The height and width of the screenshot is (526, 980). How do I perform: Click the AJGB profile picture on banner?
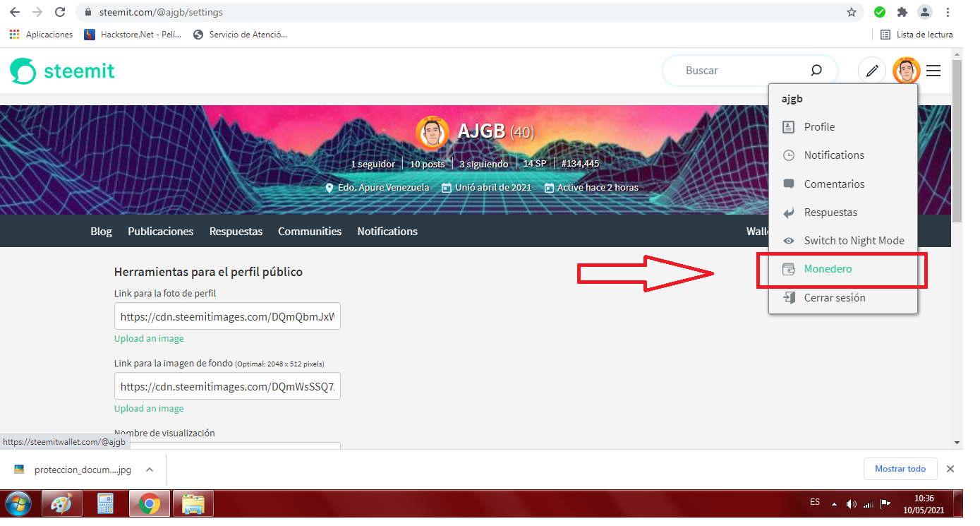[432, 132]
